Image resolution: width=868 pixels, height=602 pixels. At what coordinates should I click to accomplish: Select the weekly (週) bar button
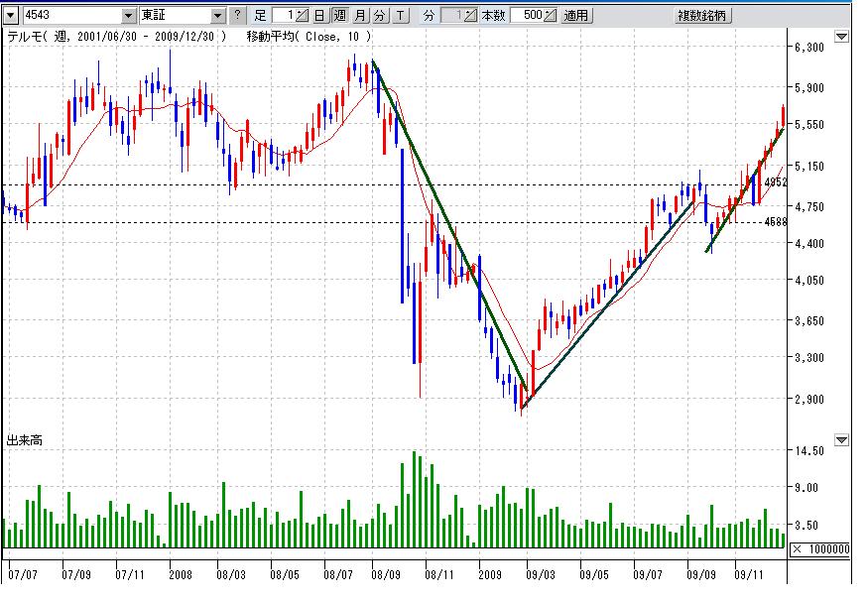coord(339,16)
